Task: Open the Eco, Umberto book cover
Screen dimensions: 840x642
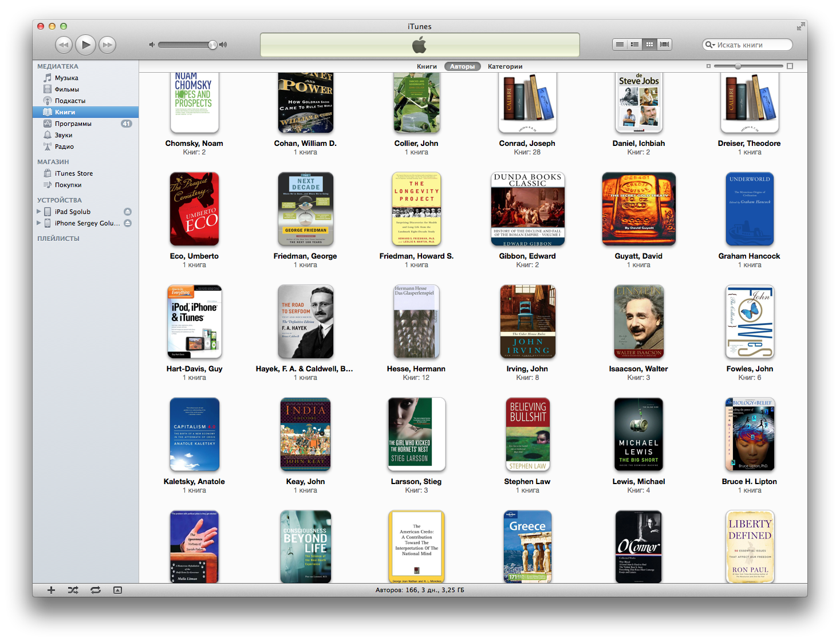Action: pyautogui.click(x=194, y=209)
